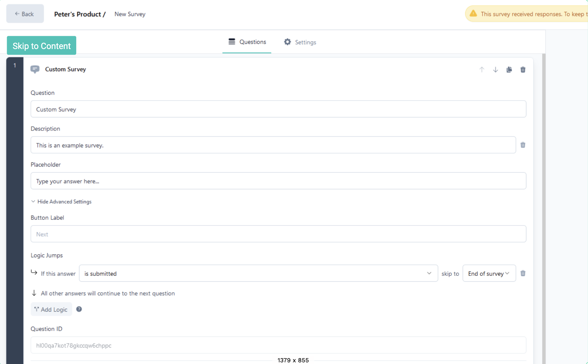Click the speech bubble question type icon

(x=35, y=69)
